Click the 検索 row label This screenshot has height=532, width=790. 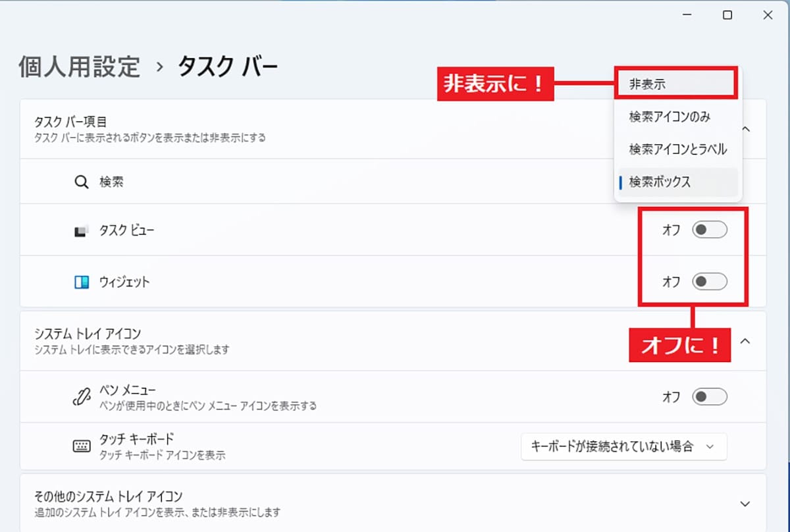[111, 182]
